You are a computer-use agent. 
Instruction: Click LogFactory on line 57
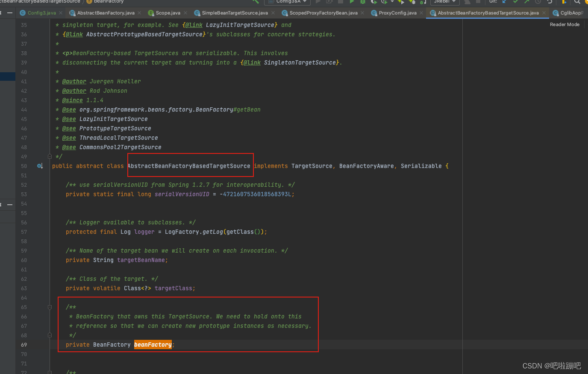tap(182, 232)
